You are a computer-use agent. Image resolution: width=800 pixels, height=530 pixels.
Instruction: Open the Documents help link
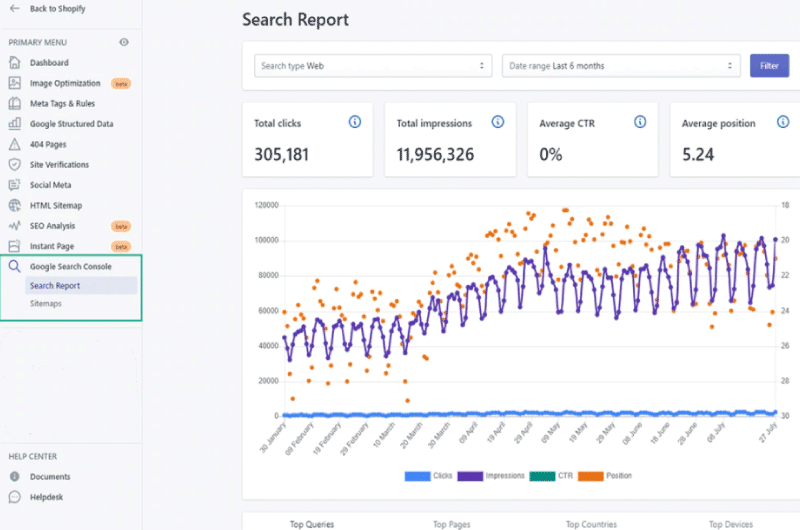[x=50, y=476]
